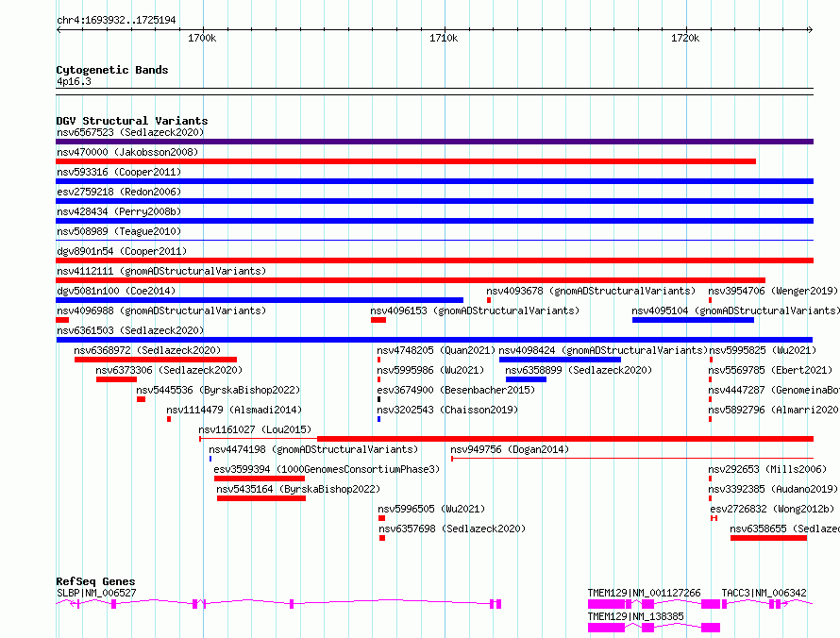
Task: Click the dgv5081n100 (Coe2014) blue bar
Action: coord(260,300)
